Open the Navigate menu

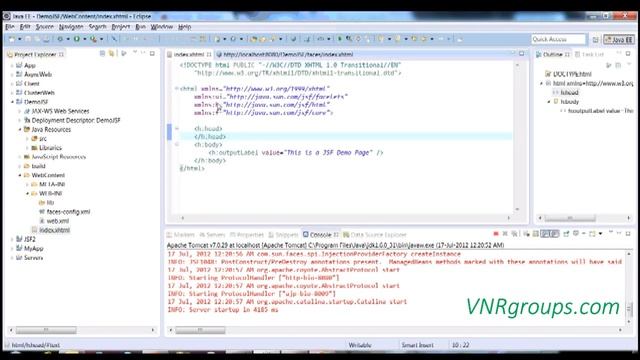click(71, 27)
